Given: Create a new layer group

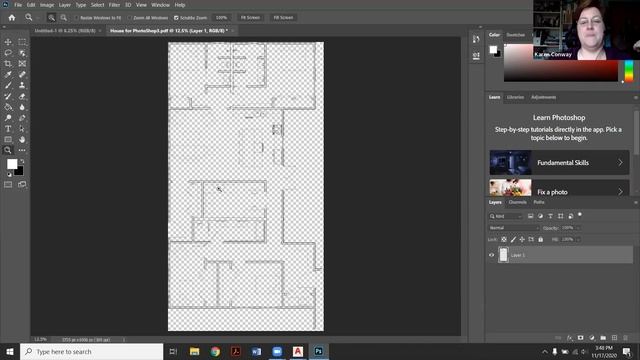Looking at the screenshot, I should coord(603,338).
